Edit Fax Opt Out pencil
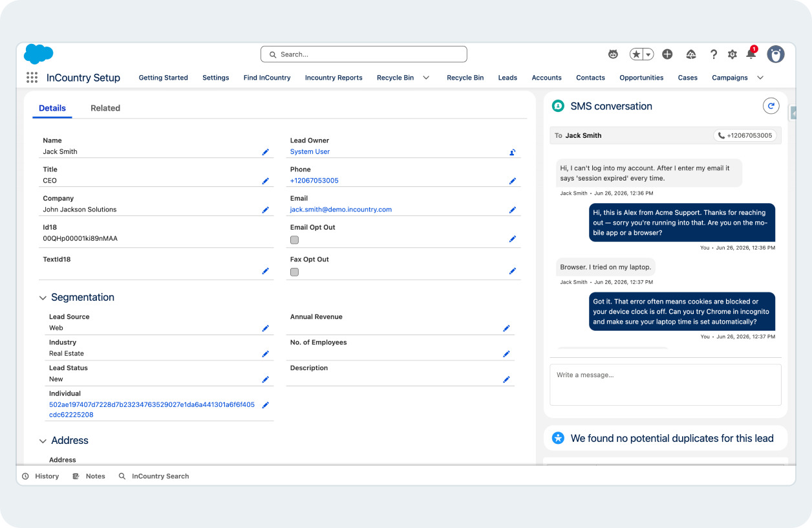Viewport: 812px width, 528px height. pyautogui.click(x=512, y=271)
